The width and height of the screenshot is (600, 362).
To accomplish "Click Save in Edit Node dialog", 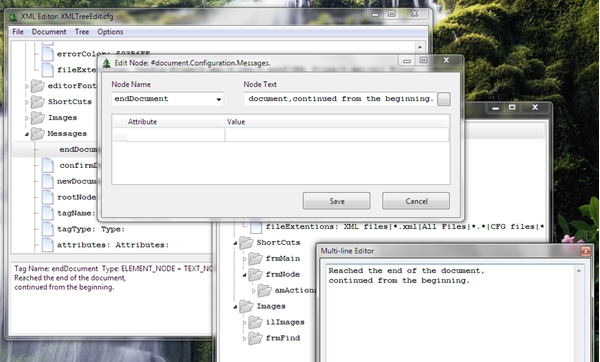I will pos(337,201).
